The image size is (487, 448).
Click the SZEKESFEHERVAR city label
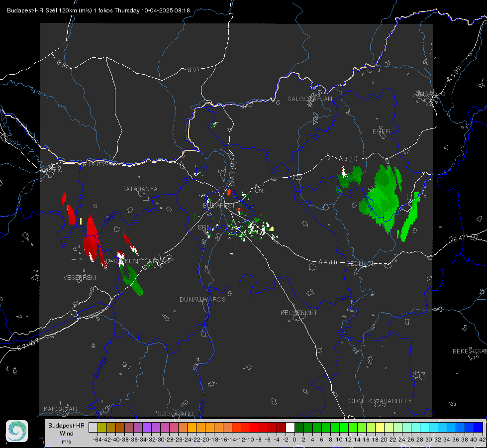pos(142,261)
